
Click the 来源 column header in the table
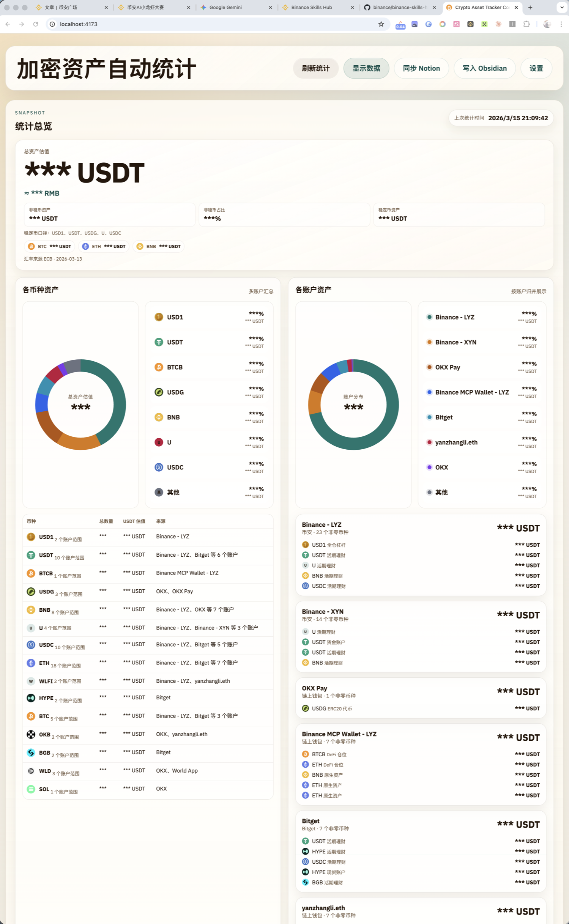(161, 521)
